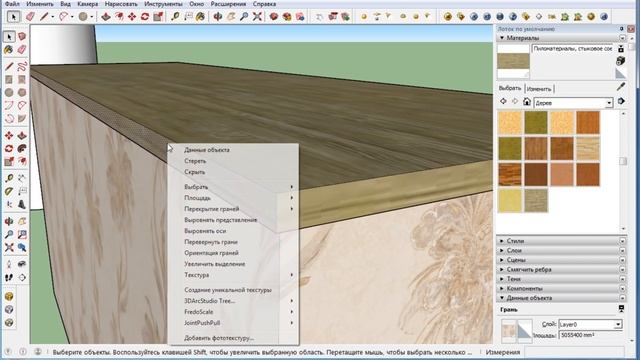This screenshot has width=640, height=360.
Task: Select the Axes tool in the left toolset
Action: [9, 204]
